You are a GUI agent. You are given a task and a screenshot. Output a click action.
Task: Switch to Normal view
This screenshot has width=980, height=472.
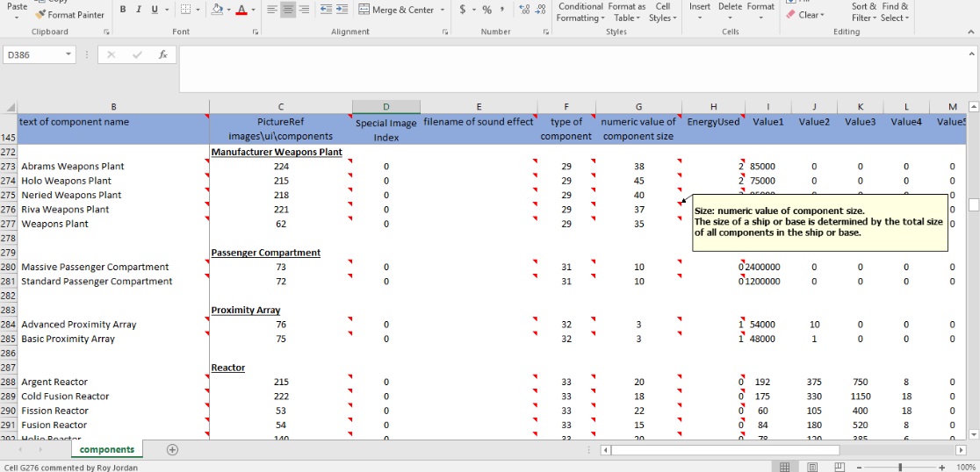coord(785,467)
